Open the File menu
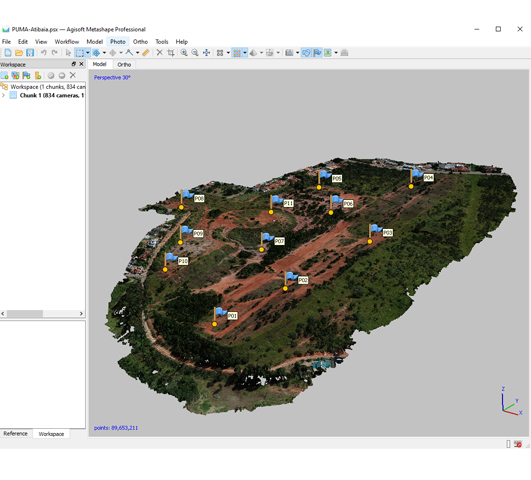Image resolution: width=531 pixels, height=480 pixels. (6, 42)
